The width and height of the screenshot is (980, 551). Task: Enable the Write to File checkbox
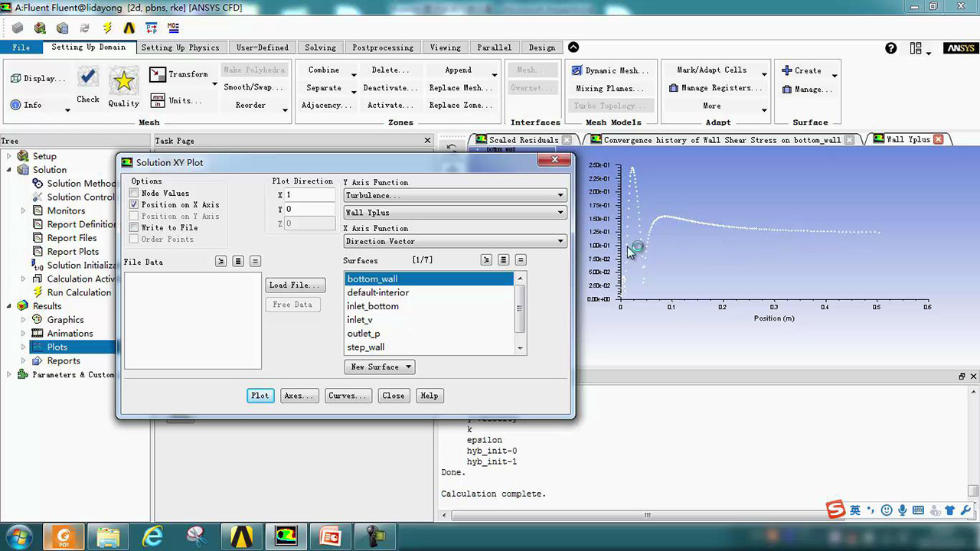134,228
